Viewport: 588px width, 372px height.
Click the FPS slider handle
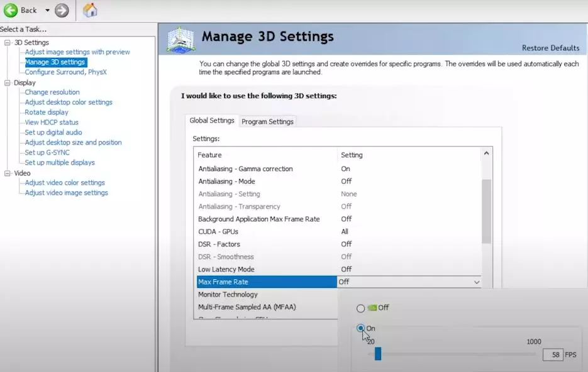378,354
